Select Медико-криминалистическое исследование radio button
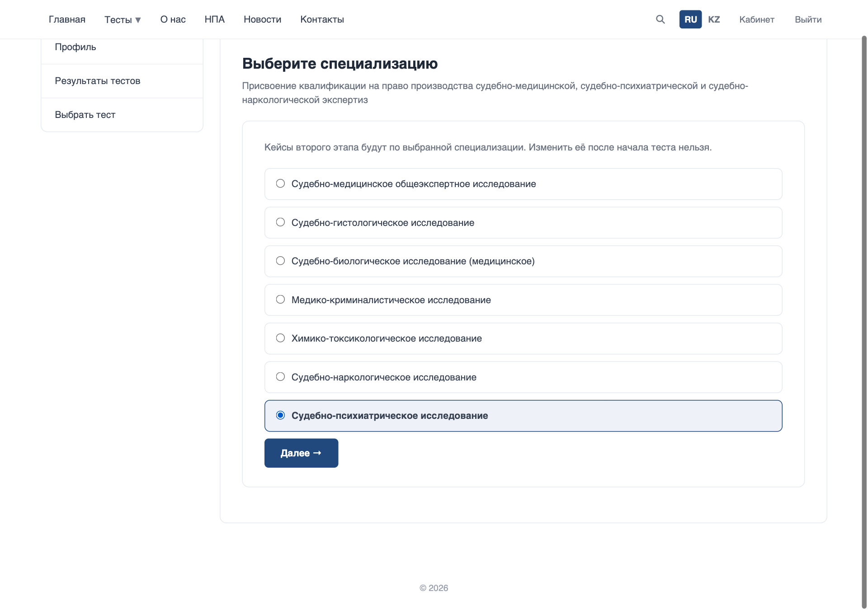Viewport: 868px width, 610px height. (280, 300)
